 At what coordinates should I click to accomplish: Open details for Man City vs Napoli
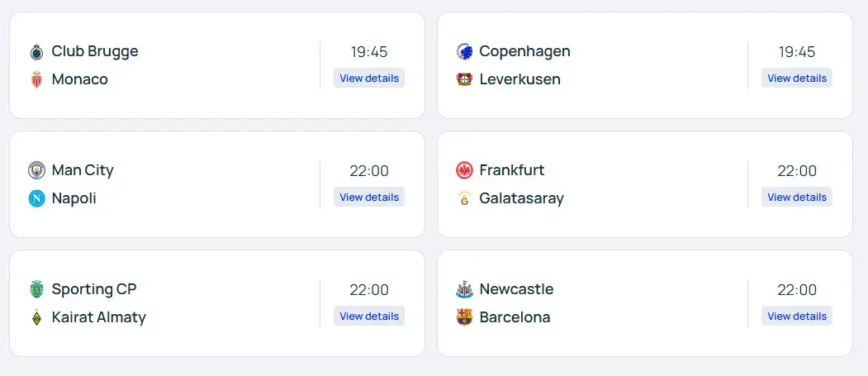pyautogui.click(x=369, y=198)
